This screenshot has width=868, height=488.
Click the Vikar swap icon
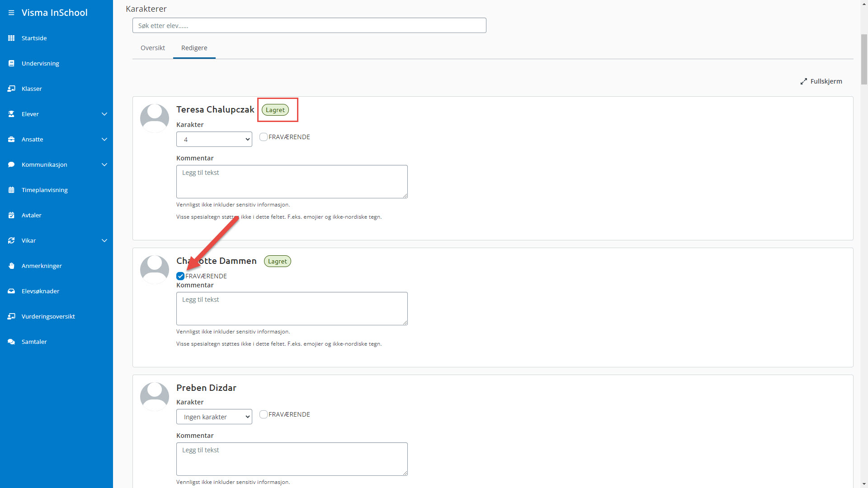(11, 240)
